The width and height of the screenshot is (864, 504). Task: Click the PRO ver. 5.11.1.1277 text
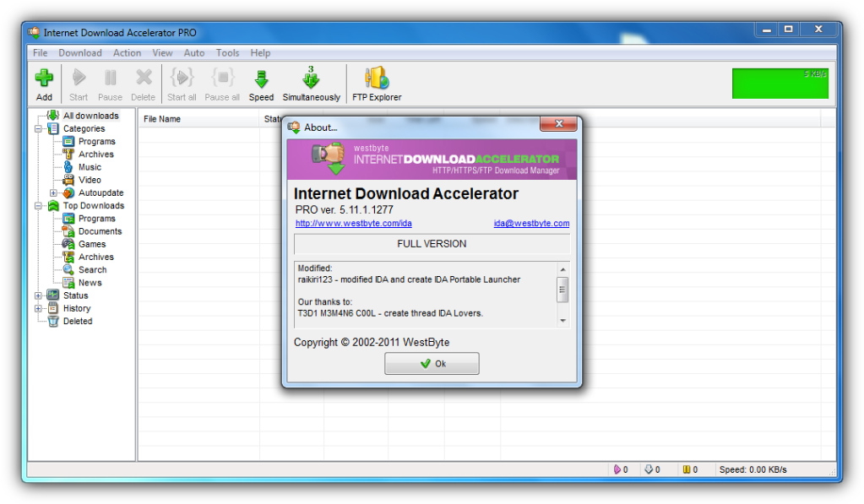[x=344, y=210]
